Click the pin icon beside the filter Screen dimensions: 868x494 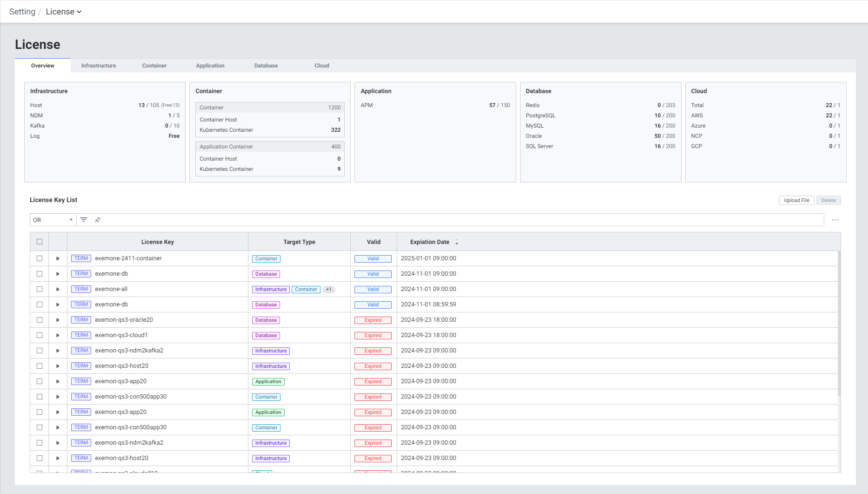pos(98,220)
